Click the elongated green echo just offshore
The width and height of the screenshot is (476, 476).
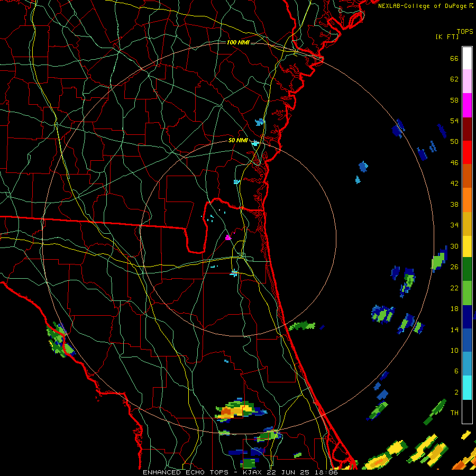[302, 326]
